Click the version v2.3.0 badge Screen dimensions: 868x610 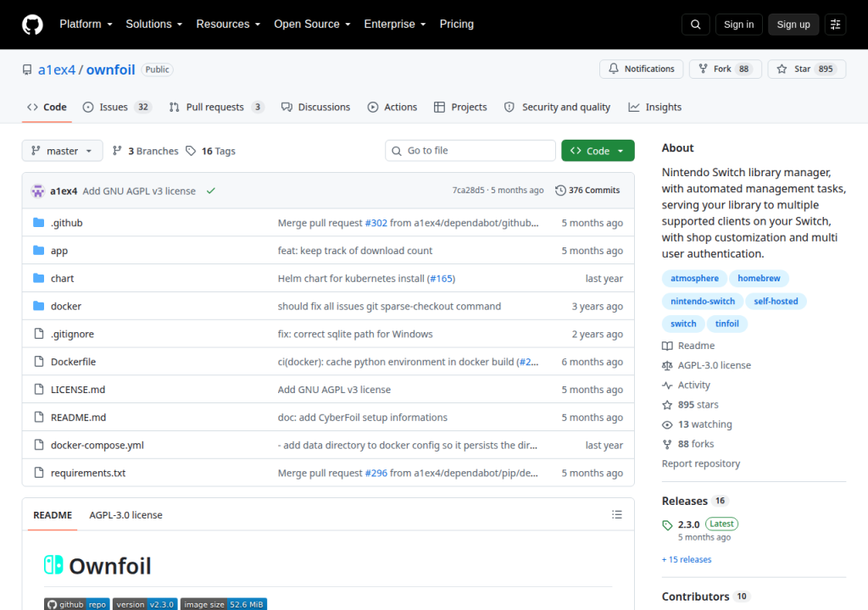coord(145,604)
